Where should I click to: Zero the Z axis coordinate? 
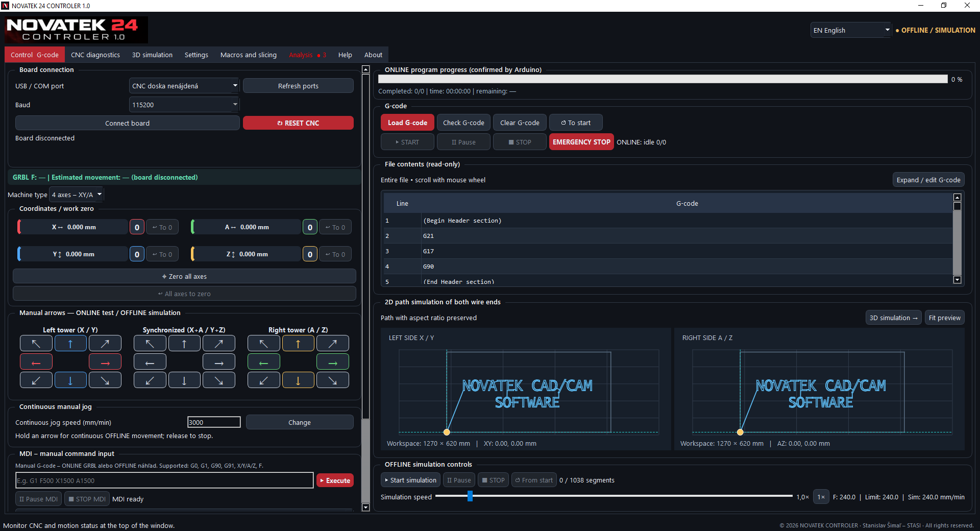click(x=310, y=254)
